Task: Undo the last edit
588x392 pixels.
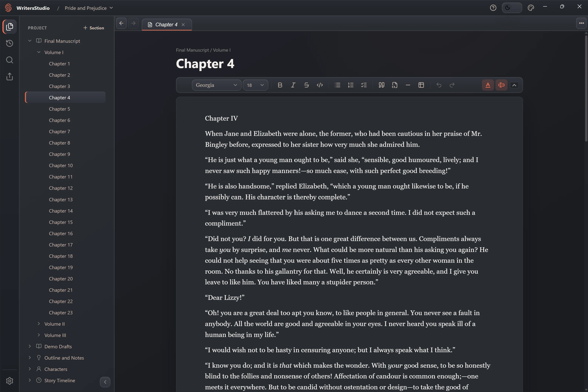Action: [x=439, y=85]
